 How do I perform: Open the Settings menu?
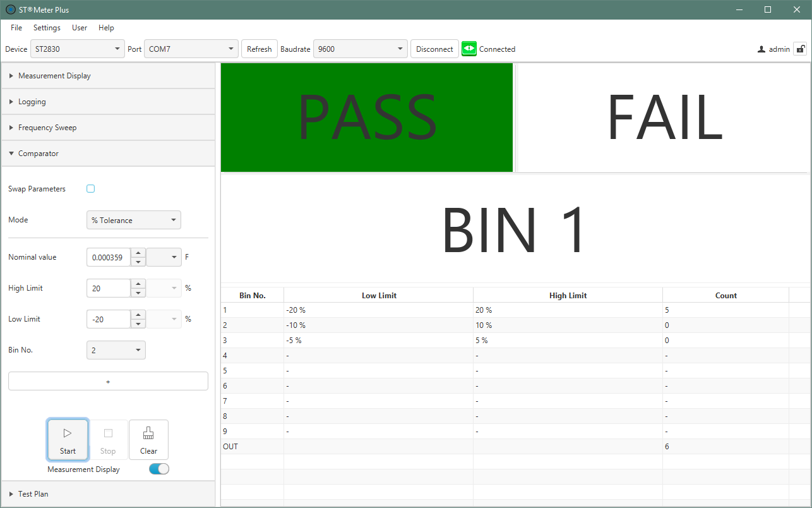pyautogui.click(x=47, y=28)
